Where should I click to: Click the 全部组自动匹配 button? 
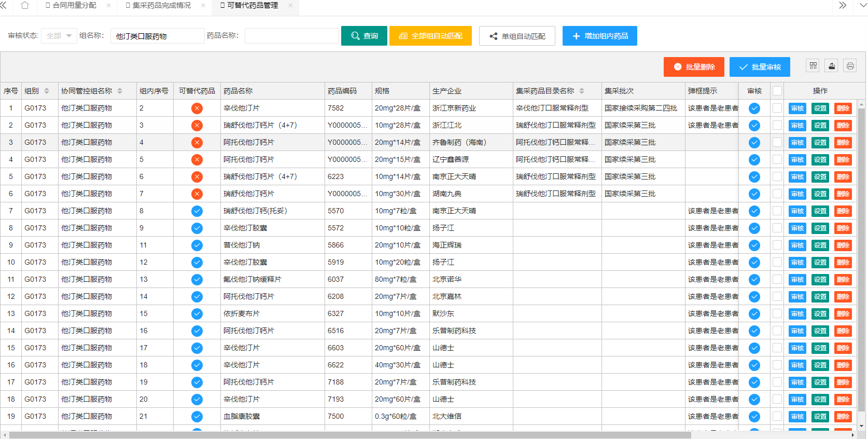tap(430, 36)
